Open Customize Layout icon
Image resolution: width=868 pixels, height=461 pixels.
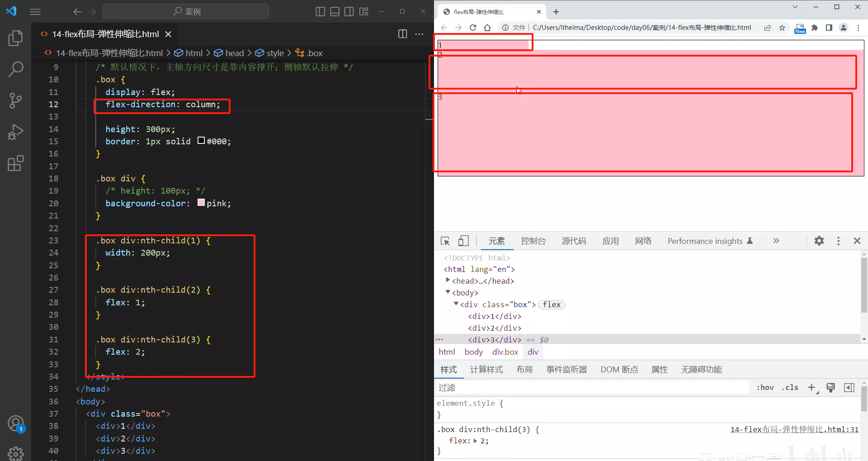click(364, 12)
